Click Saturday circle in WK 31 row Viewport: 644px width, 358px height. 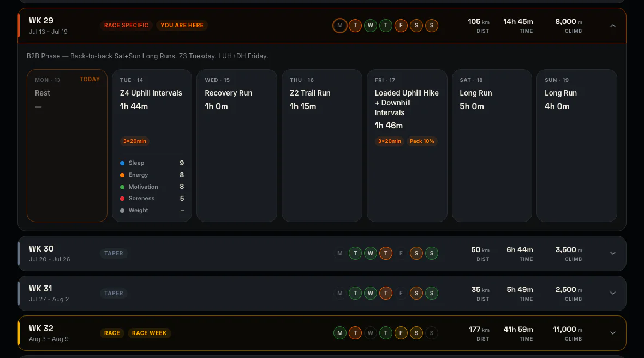[x=416, y=293]
